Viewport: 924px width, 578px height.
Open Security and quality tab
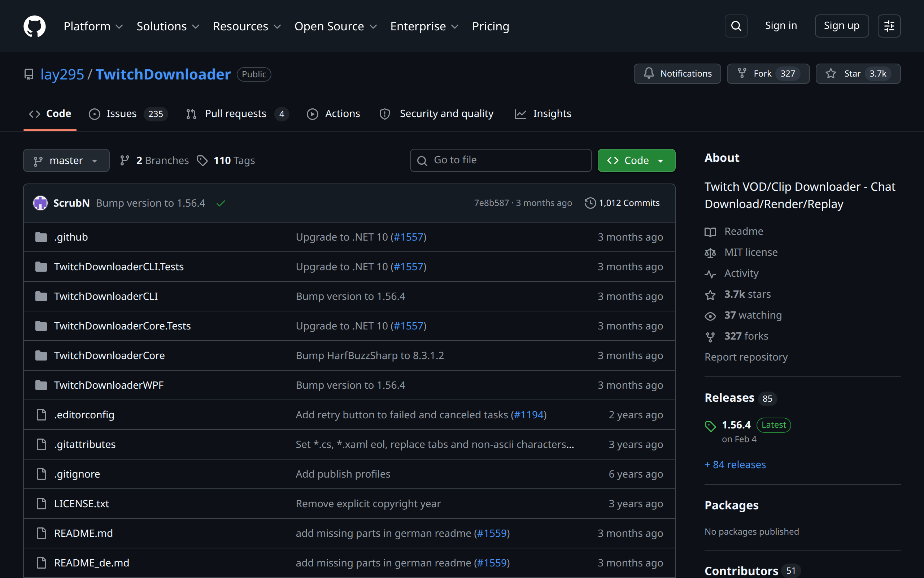tap(436, 114)
